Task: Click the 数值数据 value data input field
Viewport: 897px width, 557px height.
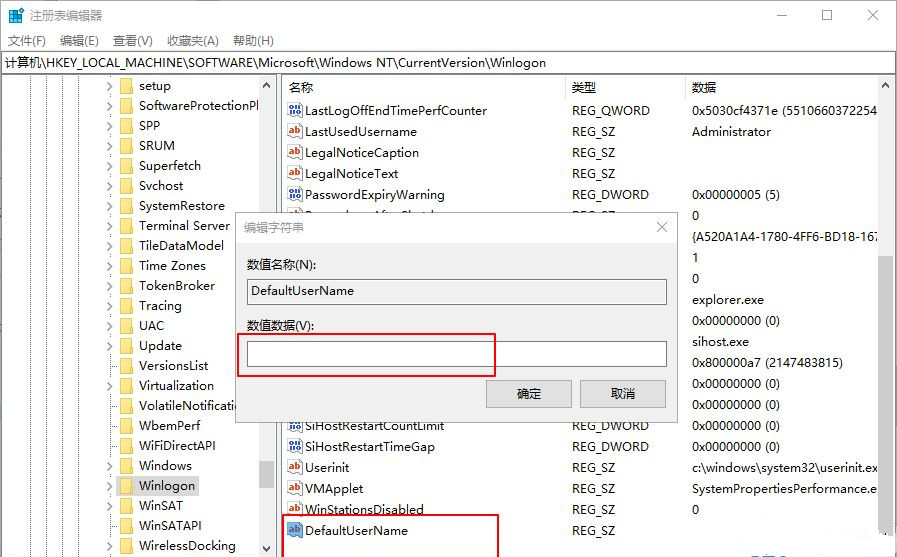Action: tap(456, 354)
